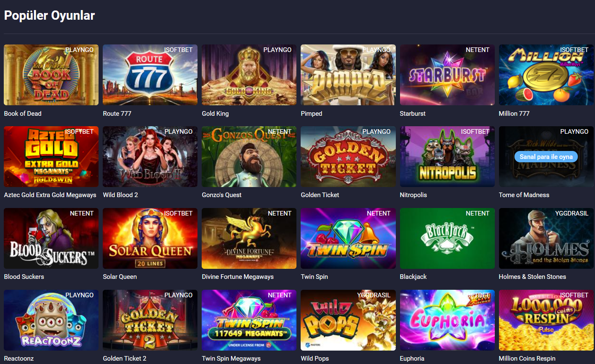Open the Million 777 game thumbnail
Viewport: 595px width, 364px height.
[546, 75]
